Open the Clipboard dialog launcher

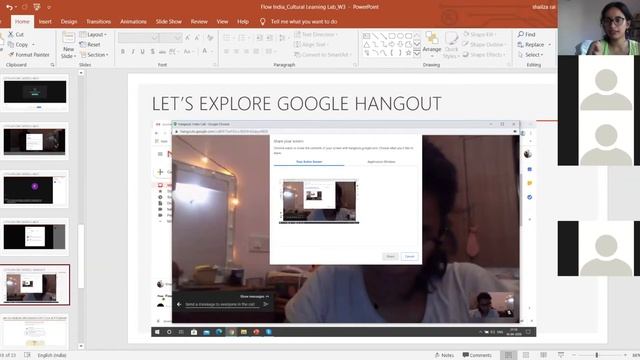[52, 65]
